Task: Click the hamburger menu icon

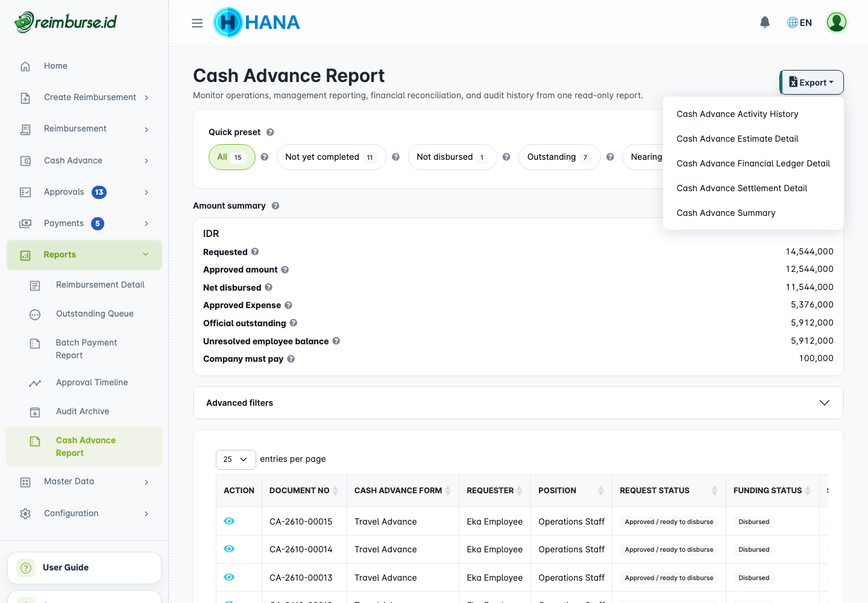Action: point(197,23)
